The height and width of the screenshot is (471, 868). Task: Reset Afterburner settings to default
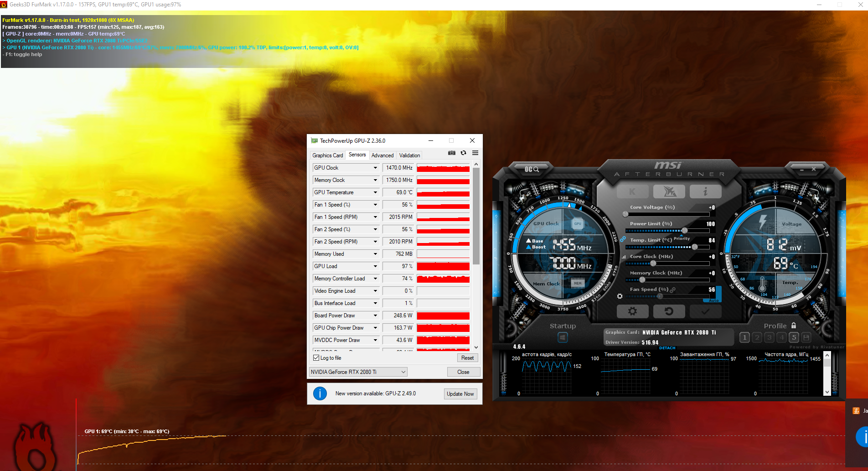click(x=669, y=311)
